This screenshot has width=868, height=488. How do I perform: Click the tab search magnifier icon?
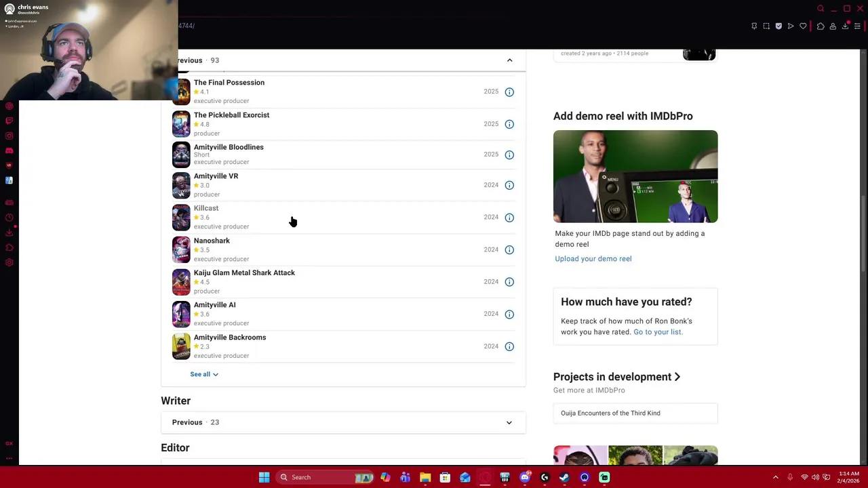(821, 9)
